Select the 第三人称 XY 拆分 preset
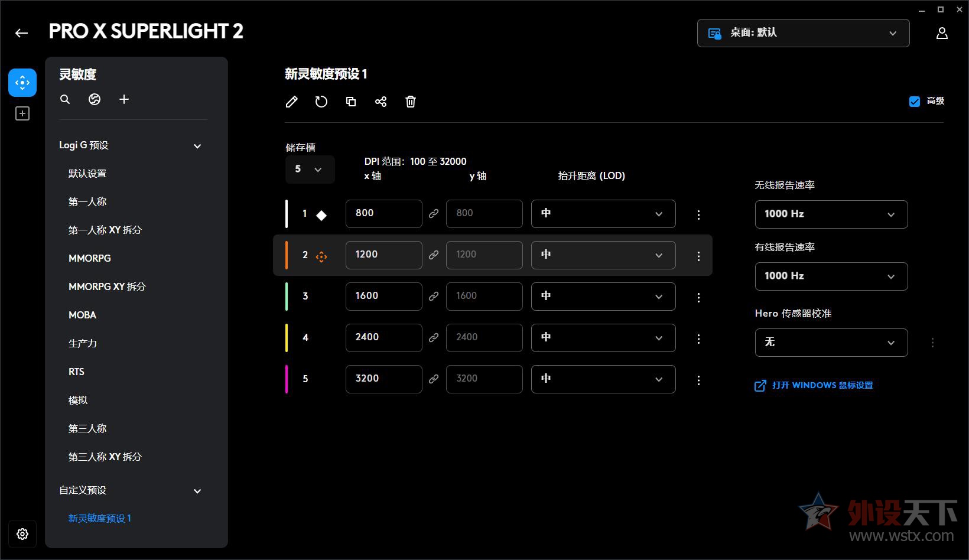 [x=105, y=457]
